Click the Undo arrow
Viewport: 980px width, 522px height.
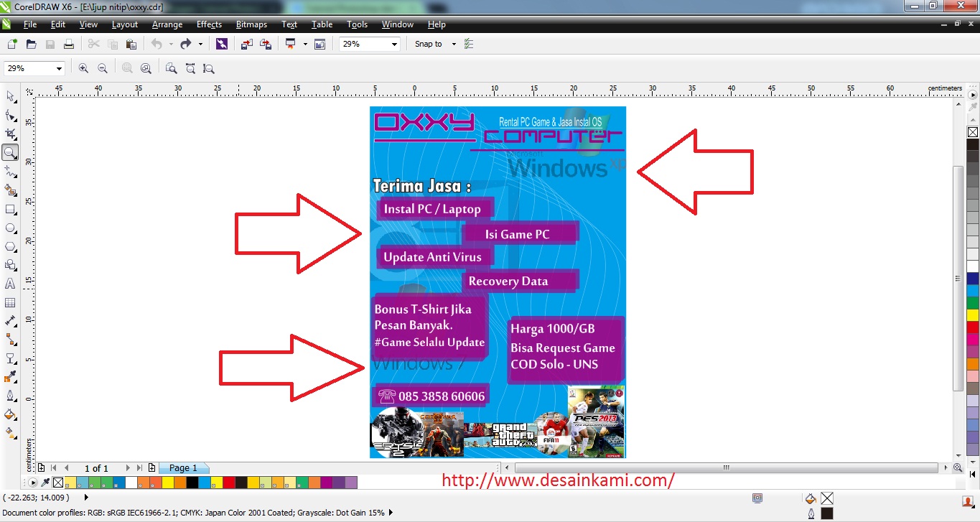tap(157, 44)
